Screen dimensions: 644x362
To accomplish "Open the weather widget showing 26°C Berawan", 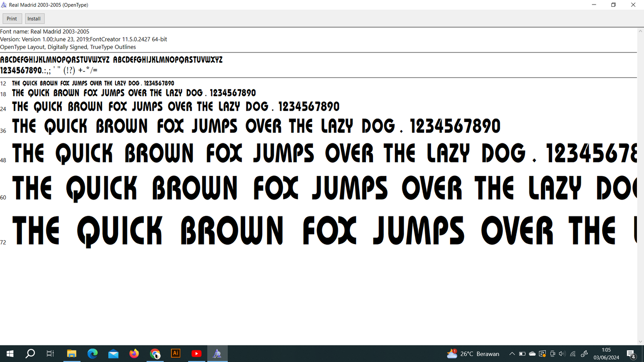I will [473, 354].
